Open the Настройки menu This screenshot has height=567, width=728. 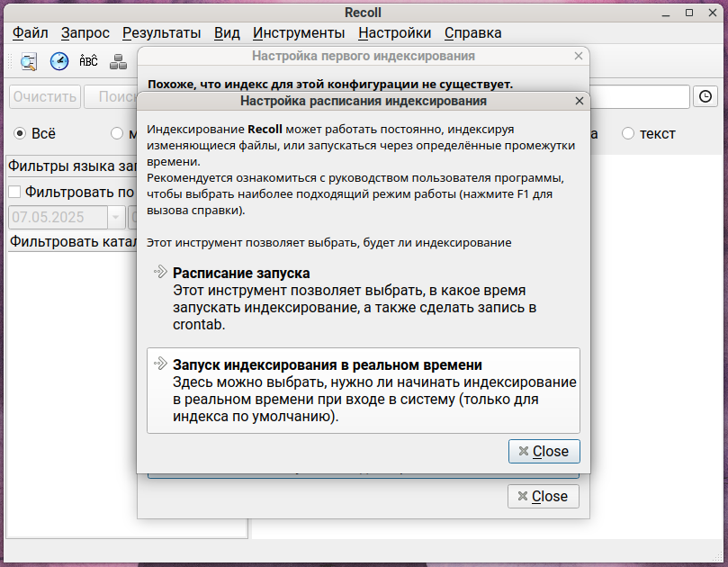pyautogui.click(x=395, y=33)
